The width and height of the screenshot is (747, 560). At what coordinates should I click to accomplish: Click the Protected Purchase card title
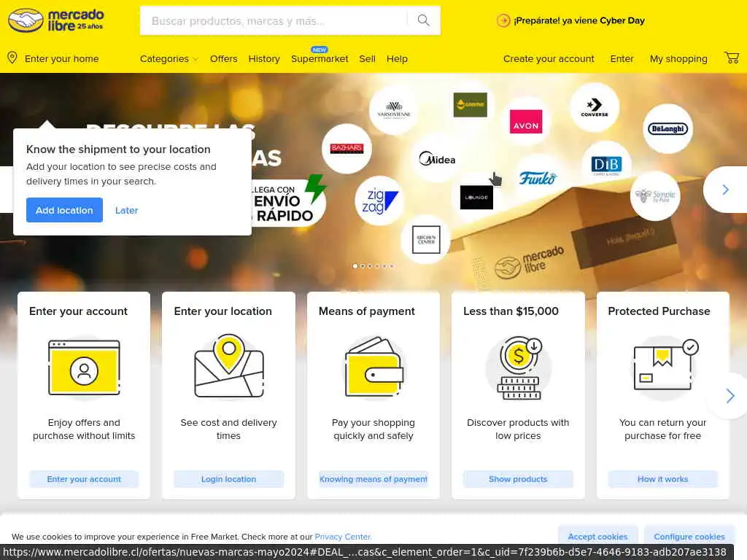(659, 311)
